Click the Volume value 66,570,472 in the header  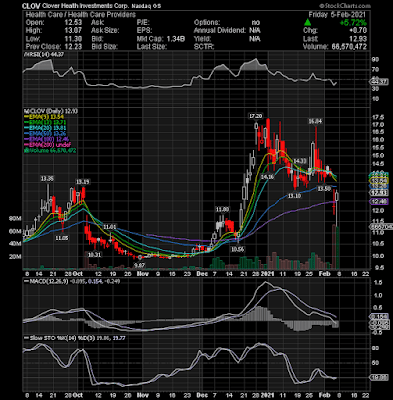tap(349, 47)
